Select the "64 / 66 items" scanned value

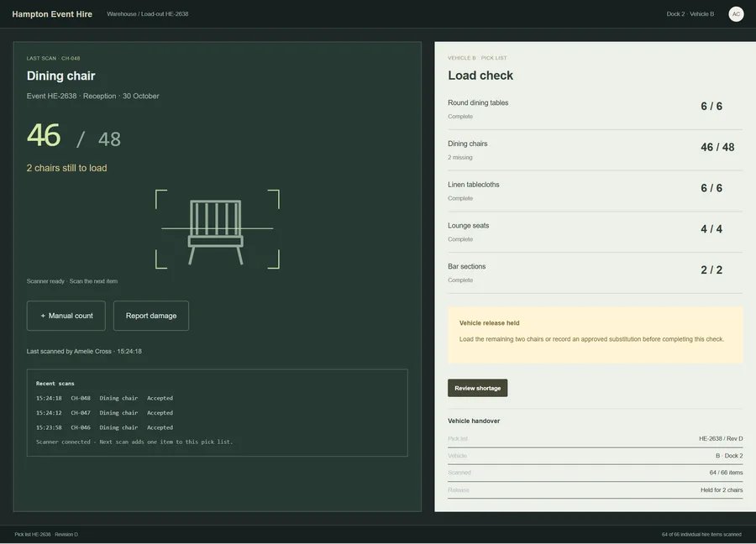point(726,473)
